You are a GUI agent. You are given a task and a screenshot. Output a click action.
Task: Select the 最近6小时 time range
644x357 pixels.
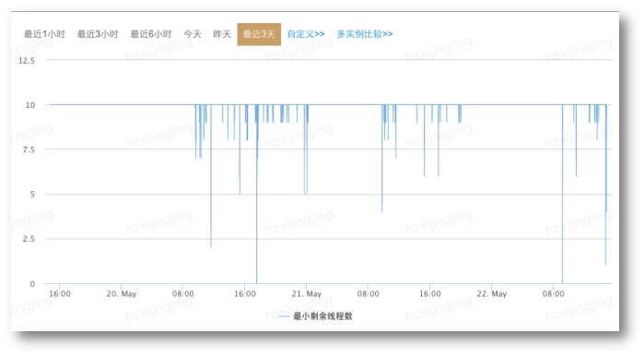click(x=151, y=34)
